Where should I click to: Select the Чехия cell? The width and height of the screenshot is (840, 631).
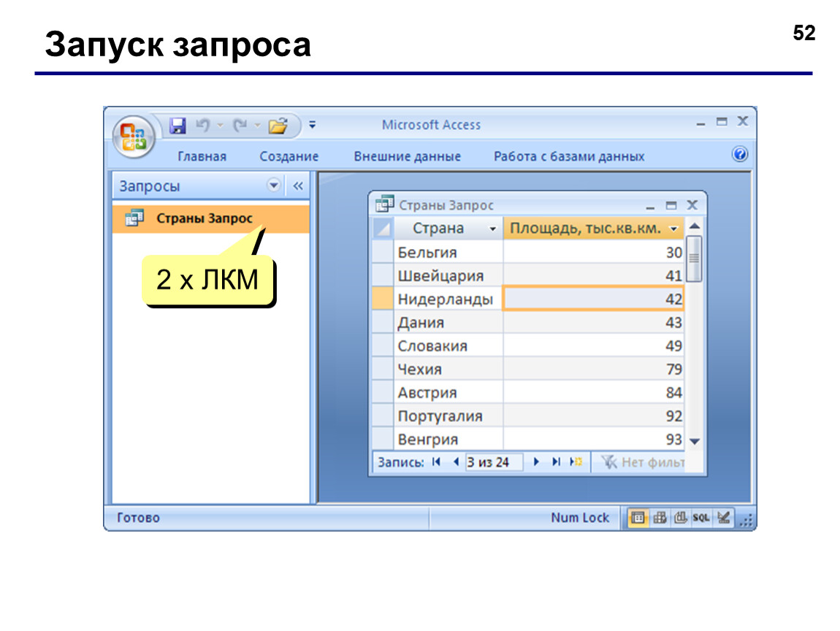pos(448,369)
